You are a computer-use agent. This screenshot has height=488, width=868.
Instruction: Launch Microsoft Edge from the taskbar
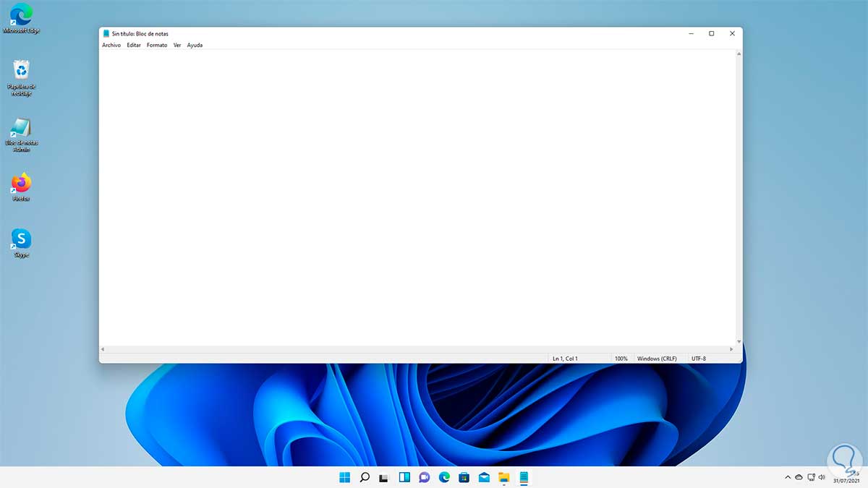[x=444, y=477]
